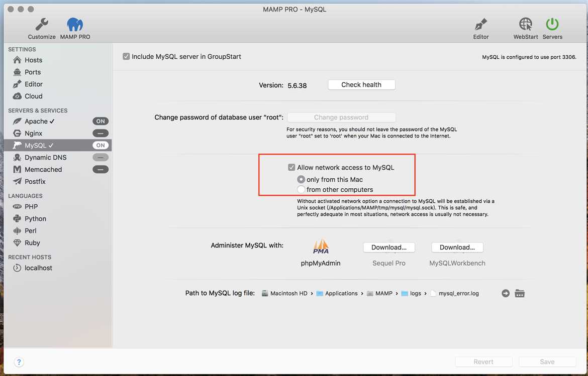Open localhost under Recent Hosts
Screen dimensions: 588x376
[x=38, y=268]
